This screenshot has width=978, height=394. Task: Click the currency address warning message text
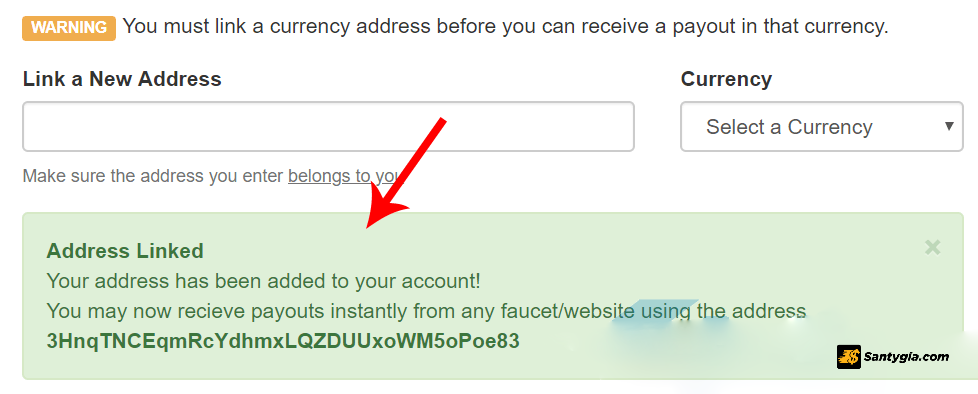(505, 27)
